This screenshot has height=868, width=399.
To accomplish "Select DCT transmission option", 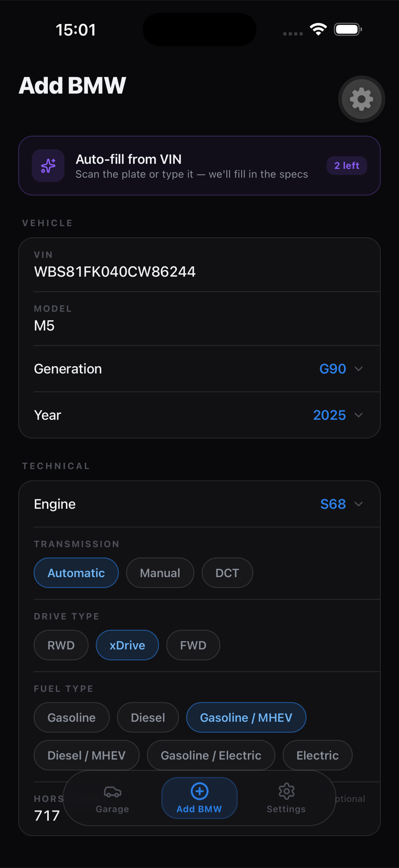I will coord(227,573).
